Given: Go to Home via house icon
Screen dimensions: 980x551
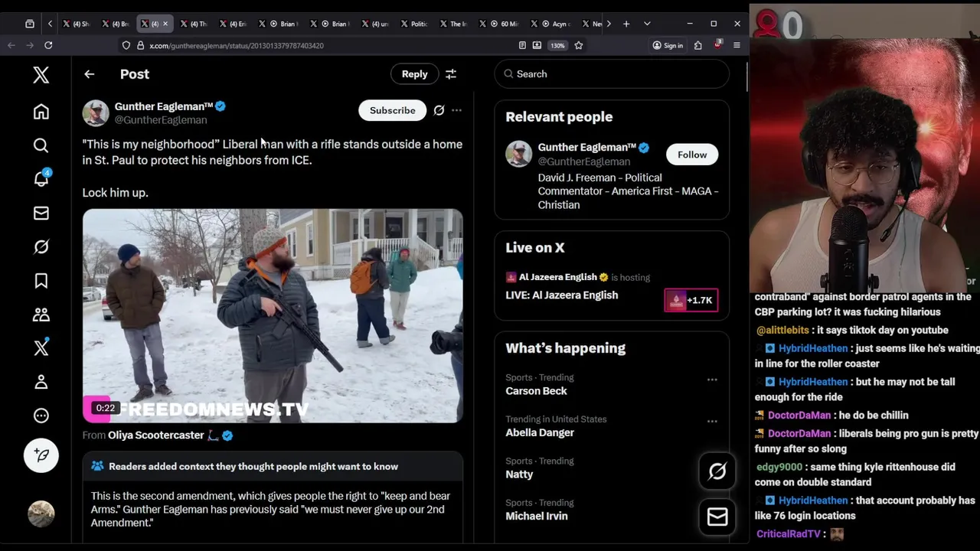Looking at the screenshot, I should point(41,112).
